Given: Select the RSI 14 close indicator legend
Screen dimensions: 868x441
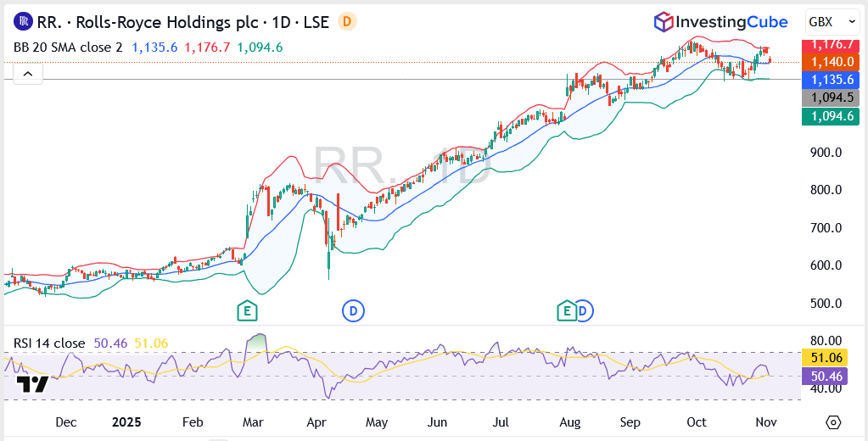Looking at the screenshot, I should click(49, 343).
